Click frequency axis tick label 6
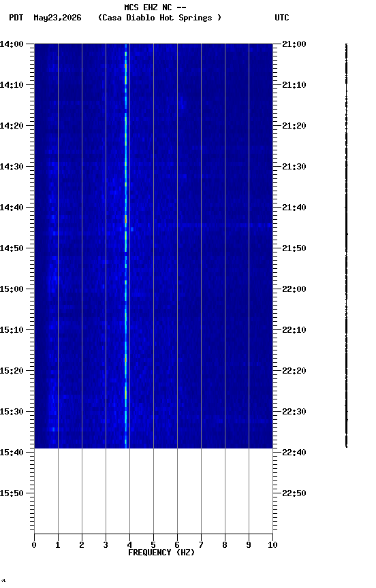 coord(177,545)
